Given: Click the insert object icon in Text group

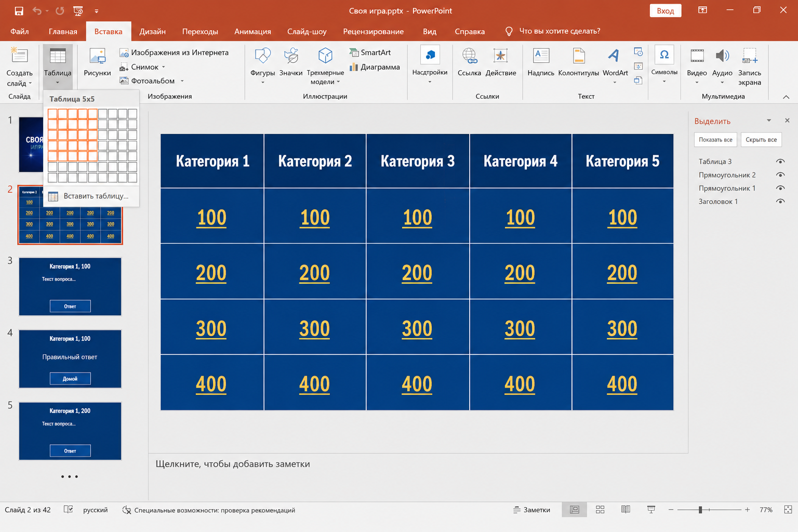Looking at the screenshot, I should tap(639, 80).
